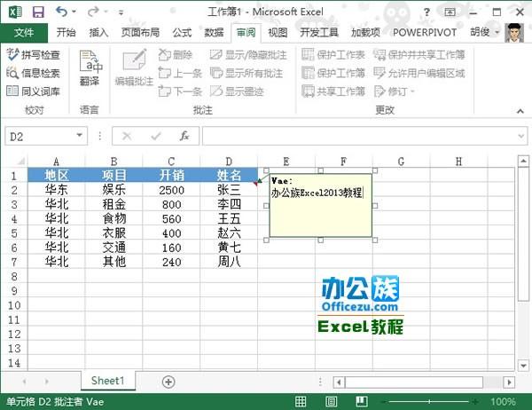Open the 胡俊 account dropdown
Image resolution: width=532 pixels, height=410 pixels.
click(x=484, y=32)
